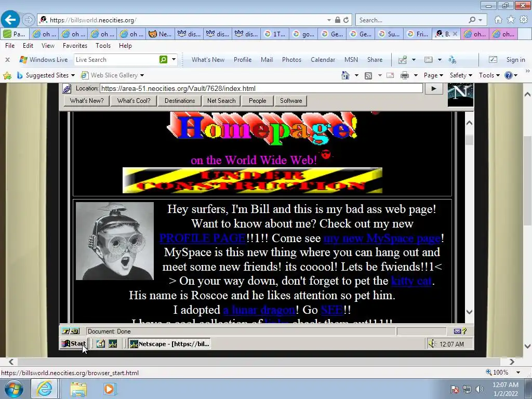Click the security lock icon in address bar
The image size is (532, 399).
(338, 20)
